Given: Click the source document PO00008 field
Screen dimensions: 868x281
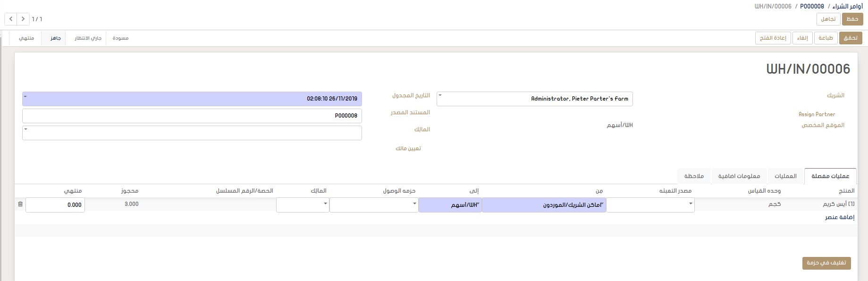Looking at the screenshot, I should click(192, 116).
